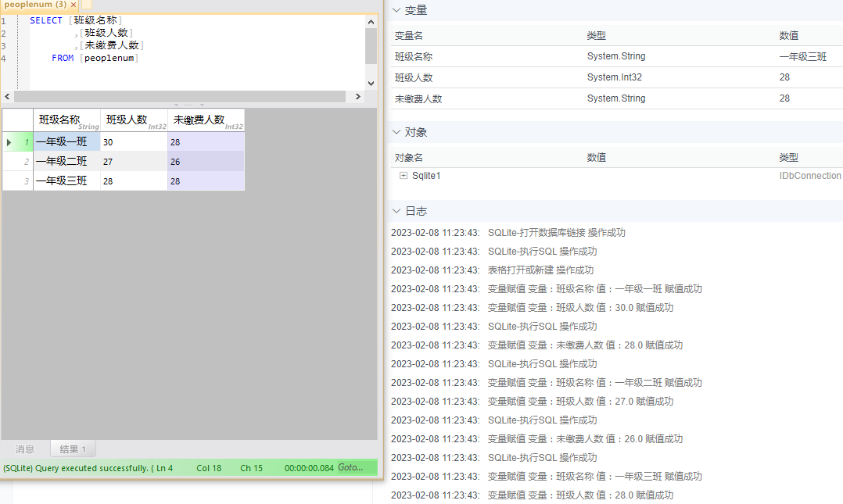Click left arrow of horizontal scrollbar
The width and height of the screenshot is (843, 504).
pyautogui.click(x=8, y=97)
